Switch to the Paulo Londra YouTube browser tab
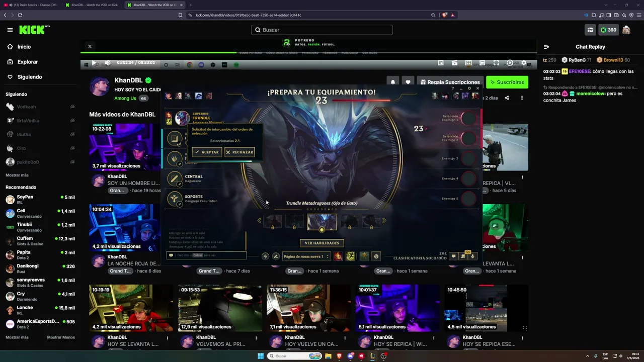The image size is (644, 362). pyautogui.click(x=32, y=5)
